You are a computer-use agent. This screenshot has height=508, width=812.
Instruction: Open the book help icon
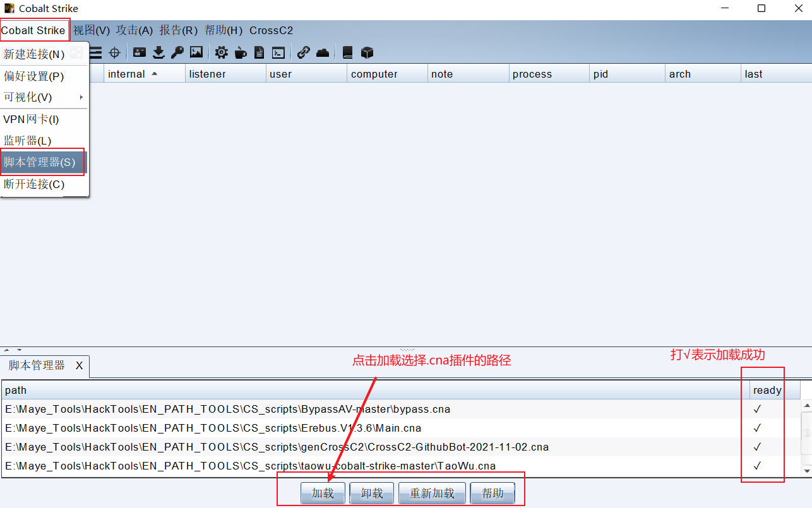point(348,53)
